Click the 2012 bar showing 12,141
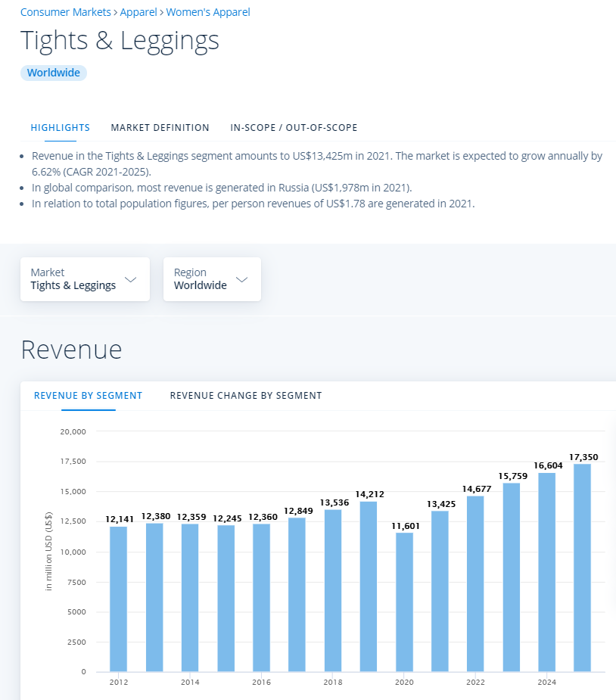The width and height of the screenshot is (616, 700). click(119, 598)
